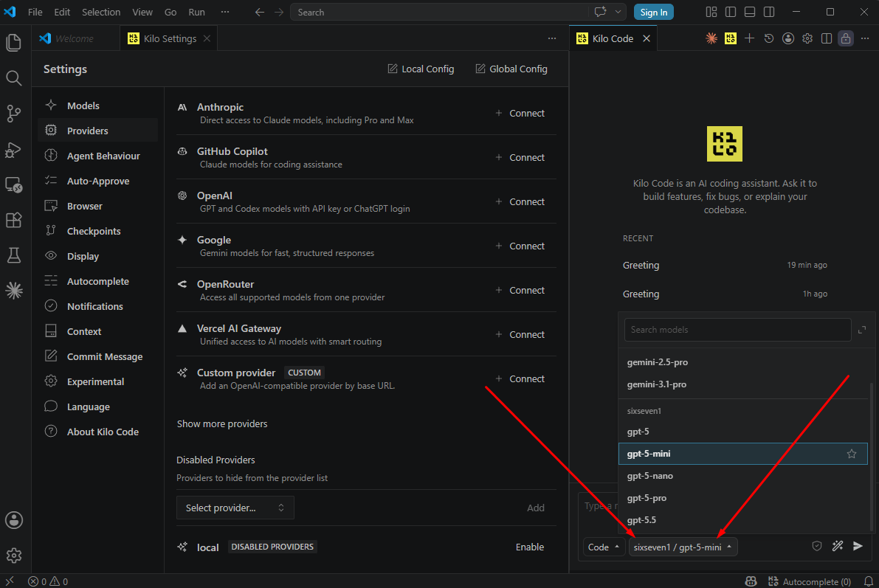Open the Auto-Approve settings section
The image size is (879, 588).
pos(97,181)
